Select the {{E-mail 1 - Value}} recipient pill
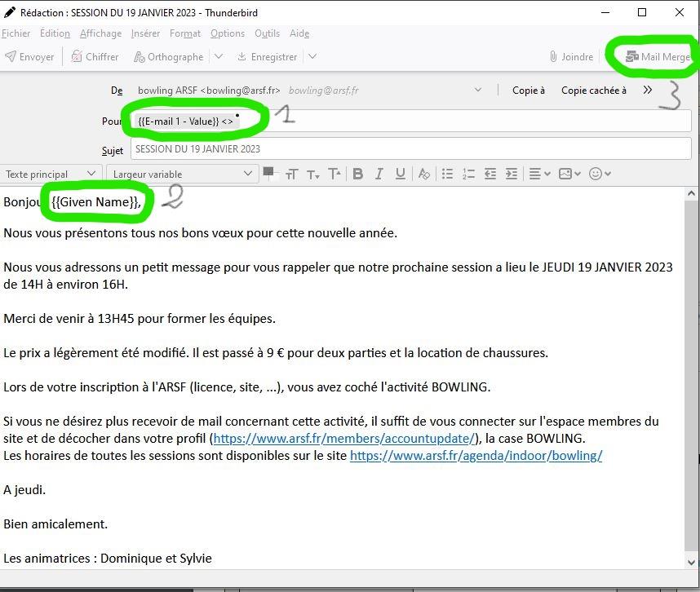The image size is (700, 592). pyautogui.click(x=185, y=121)
